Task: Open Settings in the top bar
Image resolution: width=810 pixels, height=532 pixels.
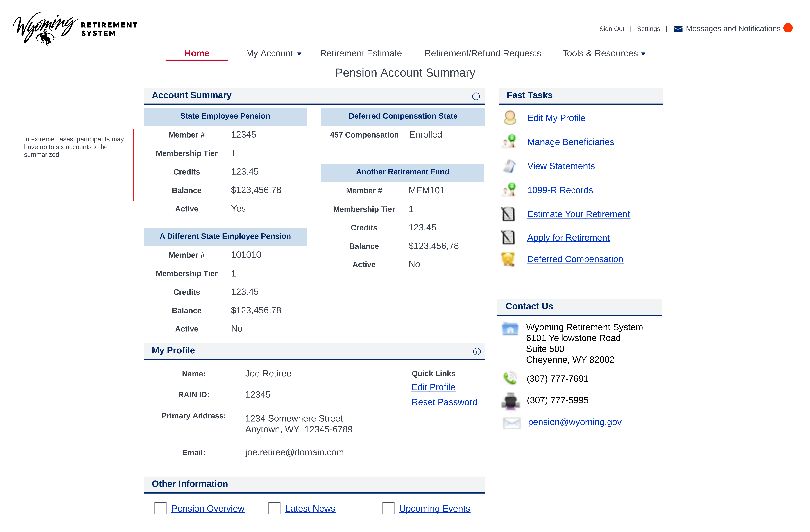Action: pyautogui.click(x=648, y=29)
